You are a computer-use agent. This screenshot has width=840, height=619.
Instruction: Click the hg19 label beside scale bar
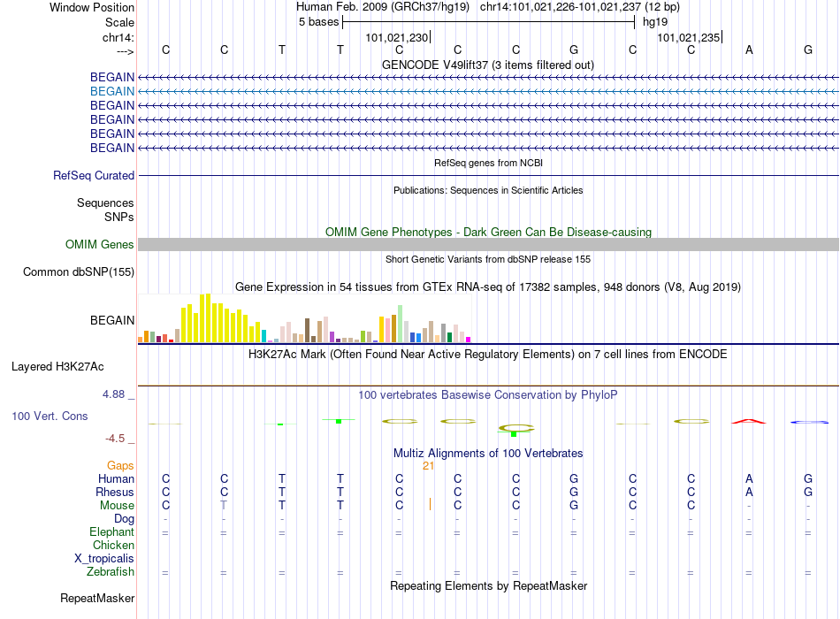point(655,22)
